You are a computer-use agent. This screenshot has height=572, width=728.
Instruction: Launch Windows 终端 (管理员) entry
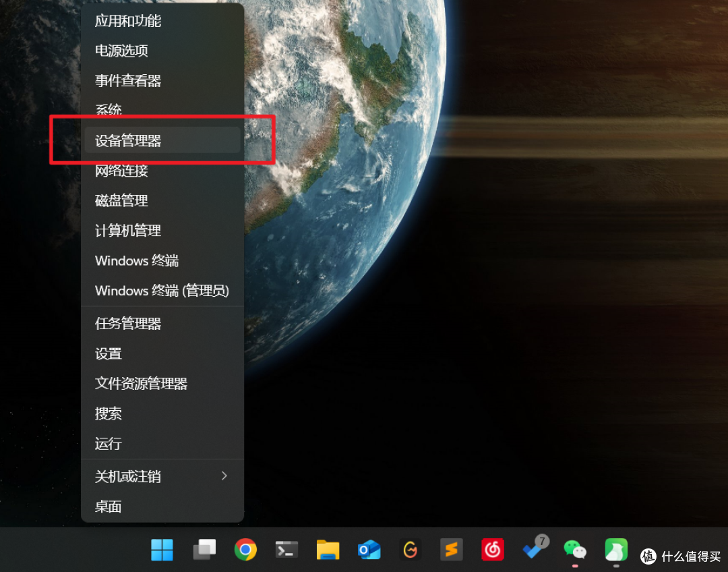pyautogui.click(x=162, y=291)
